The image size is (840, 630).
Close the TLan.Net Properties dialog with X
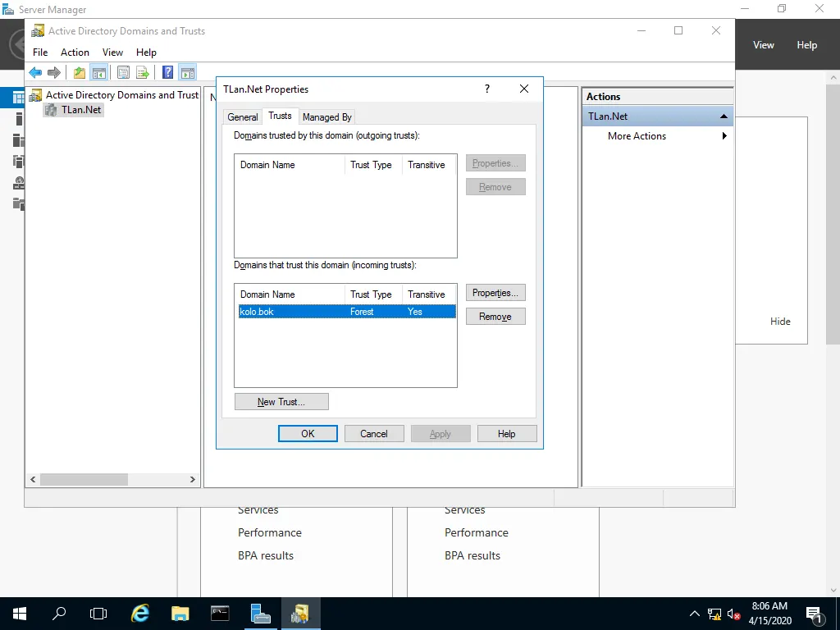(x=524, y=89)
